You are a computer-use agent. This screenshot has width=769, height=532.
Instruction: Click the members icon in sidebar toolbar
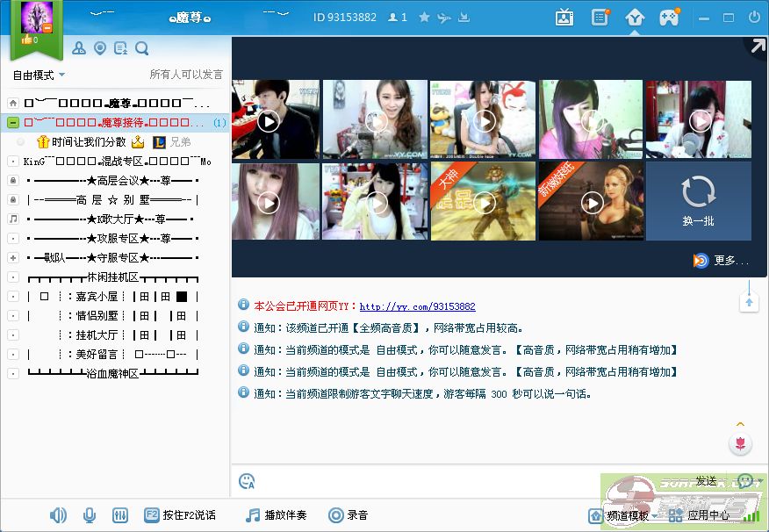[78, 48]
